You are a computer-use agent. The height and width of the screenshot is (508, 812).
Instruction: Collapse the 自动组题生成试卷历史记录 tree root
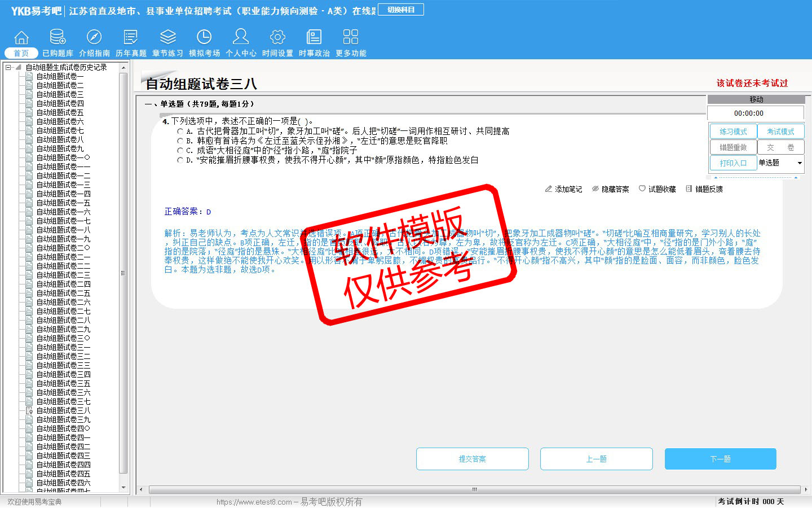pos(8,67)
